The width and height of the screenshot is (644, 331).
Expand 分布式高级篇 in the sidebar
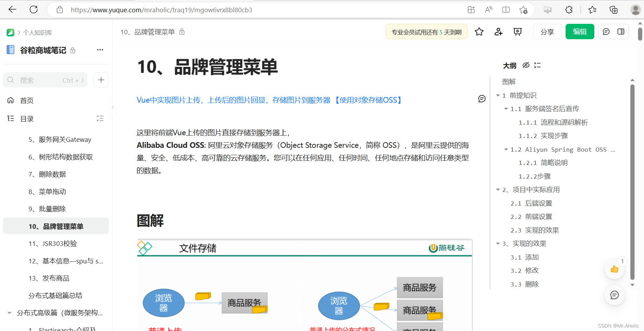coord(9,313)
